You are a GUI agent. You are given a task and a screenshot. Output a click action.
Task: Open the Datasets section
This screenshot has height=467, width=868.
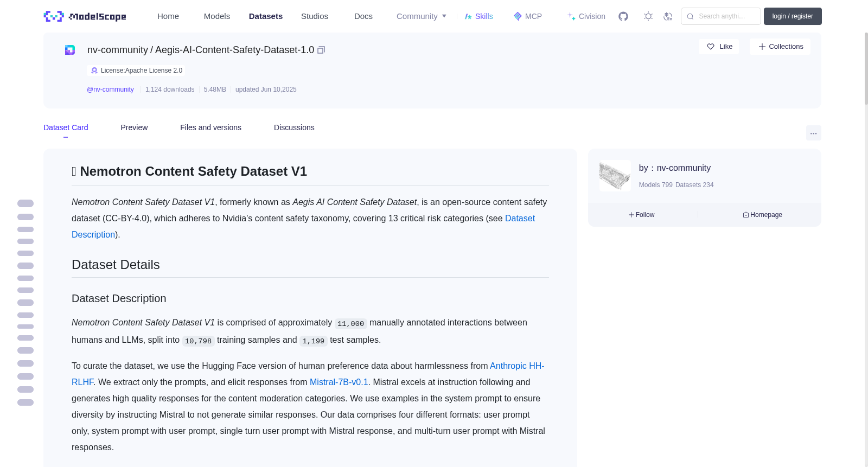pyautogui.click(x=266, y=16)
